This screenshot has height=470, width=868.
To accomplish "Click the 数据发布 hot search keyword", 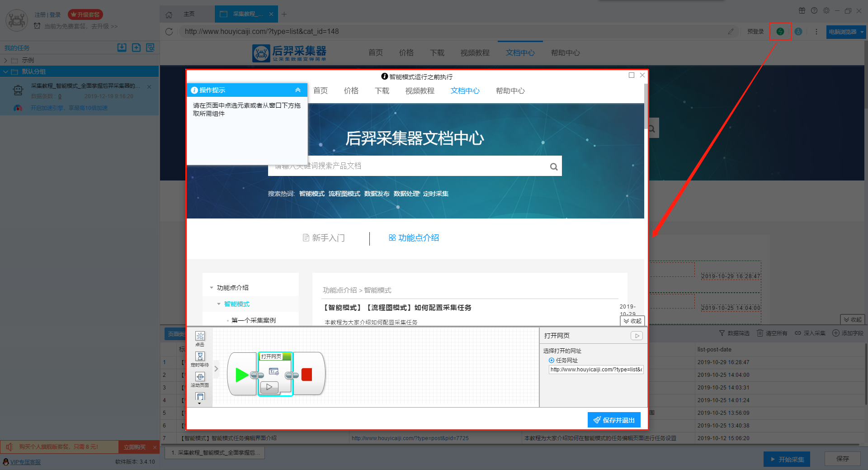I will tap(377, 194).
